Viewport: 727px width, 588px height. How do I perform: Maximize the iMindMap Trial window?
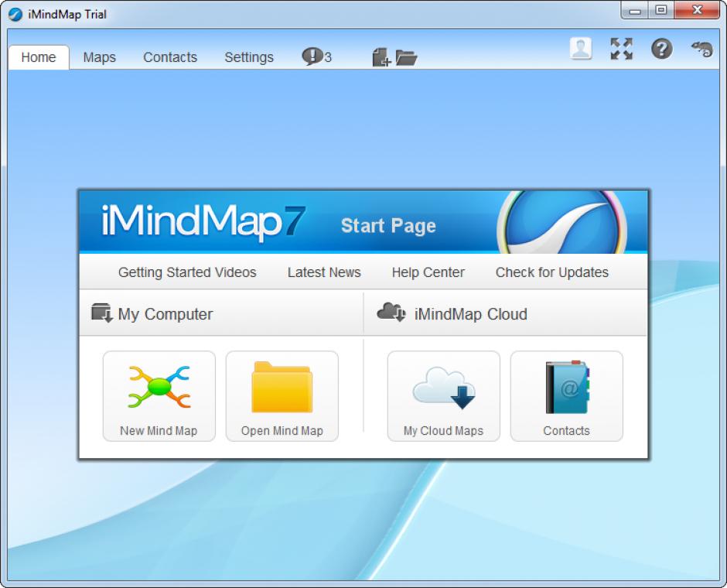point(661,10)
